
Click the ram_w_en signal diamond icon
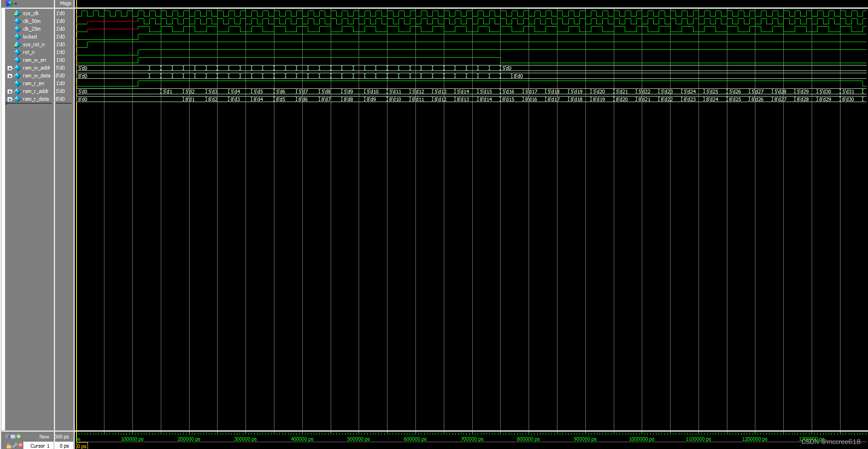[x=17, y=60]
